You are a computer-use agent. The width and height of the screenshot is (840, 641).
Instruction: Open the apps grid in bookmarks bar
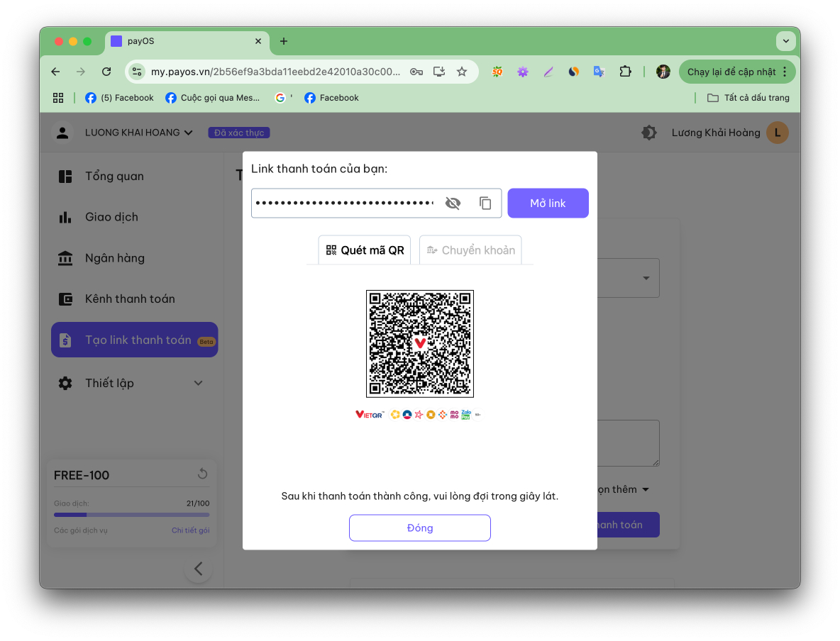tap(58, 97)
